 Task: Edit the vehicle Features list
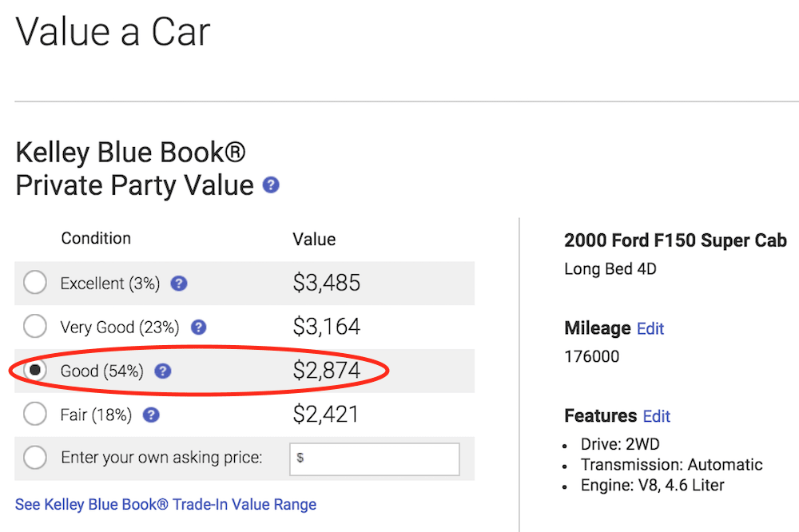point(656,416)
